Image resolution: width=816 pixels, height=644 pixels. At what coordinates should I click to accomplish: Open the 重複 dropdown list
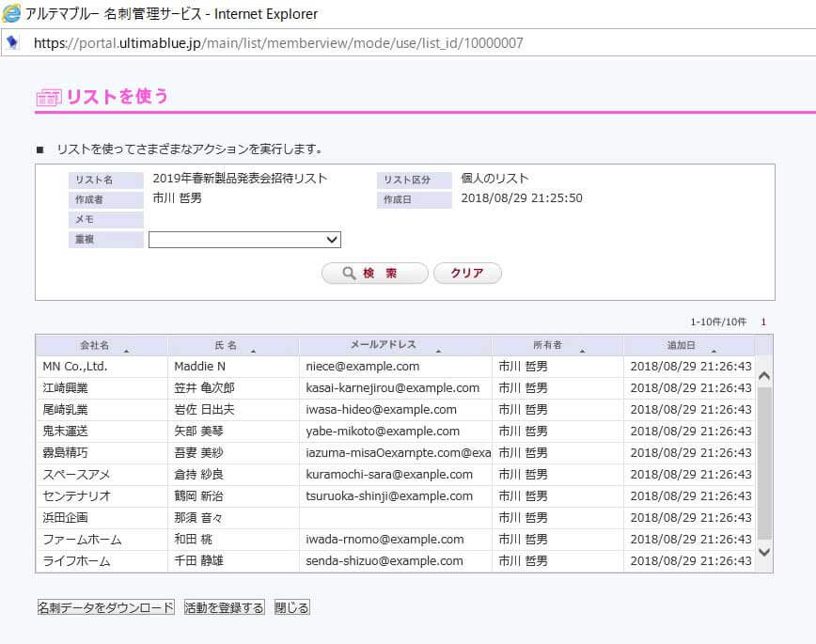[244, 240]
